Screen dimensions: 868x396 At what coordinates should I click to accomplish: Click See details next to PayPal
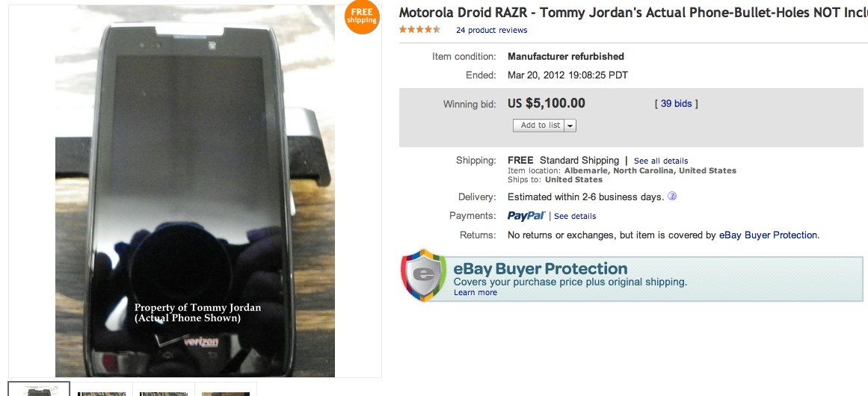pyautogui.click(x=575, y=217)
